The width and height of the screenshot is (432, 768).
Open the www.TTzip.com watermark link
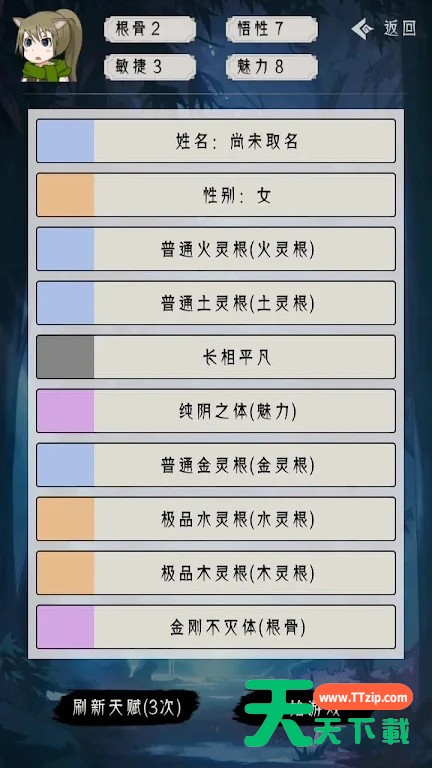[x=363, y=696]
